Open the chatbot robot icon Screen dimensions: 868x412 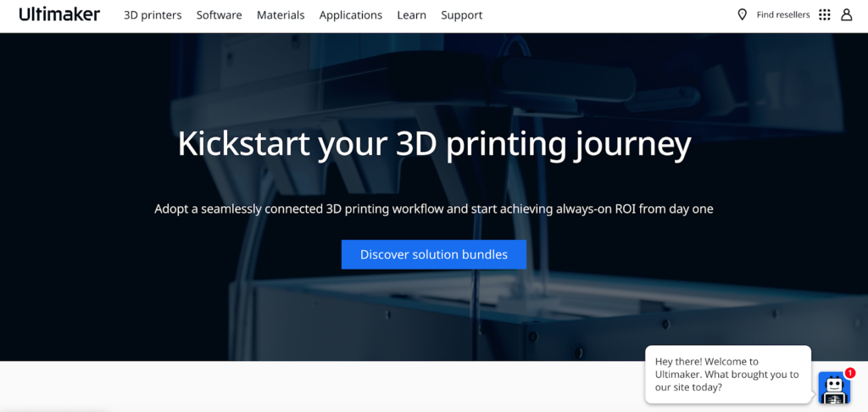click(833, 388)
